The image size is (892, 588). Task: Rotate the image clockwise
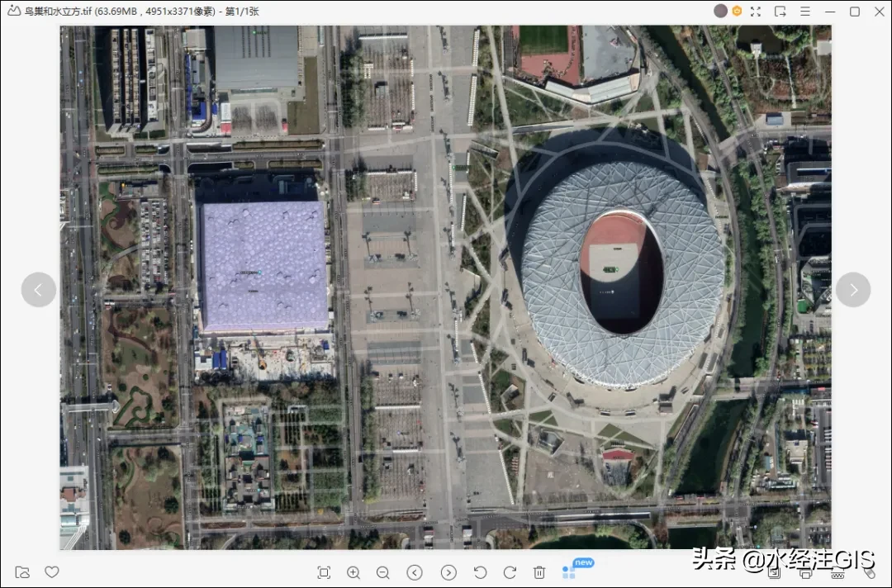pyautogui.click(x=510, y=572)
